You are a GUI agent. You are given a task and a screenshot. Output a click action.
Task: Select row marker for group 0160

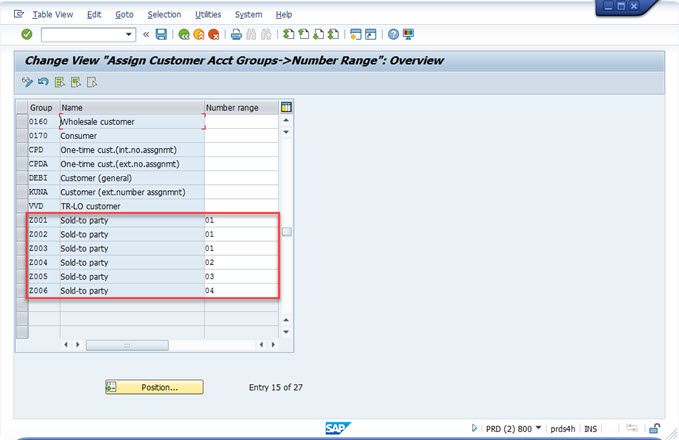22,122
